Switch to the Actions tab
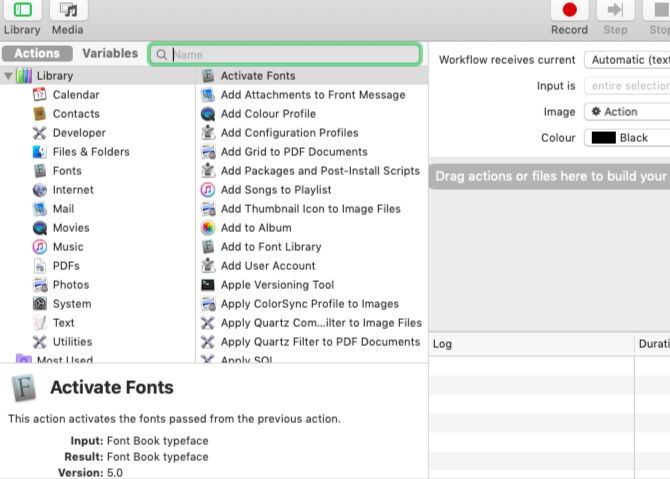Screen dimensions: 670x479 [37, 54]
